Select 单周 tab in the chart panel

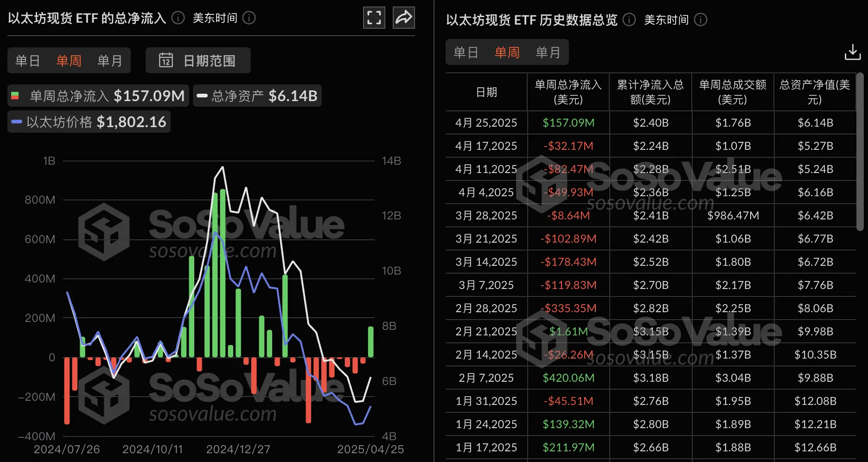(69, 61)
